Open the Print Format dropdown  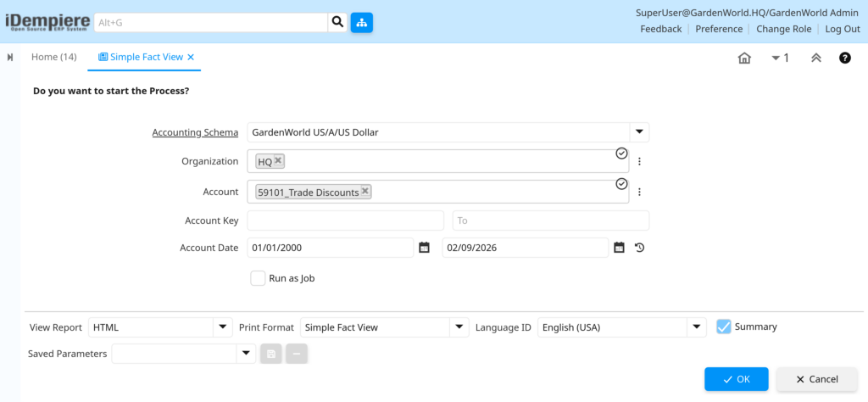pos(459,327)
